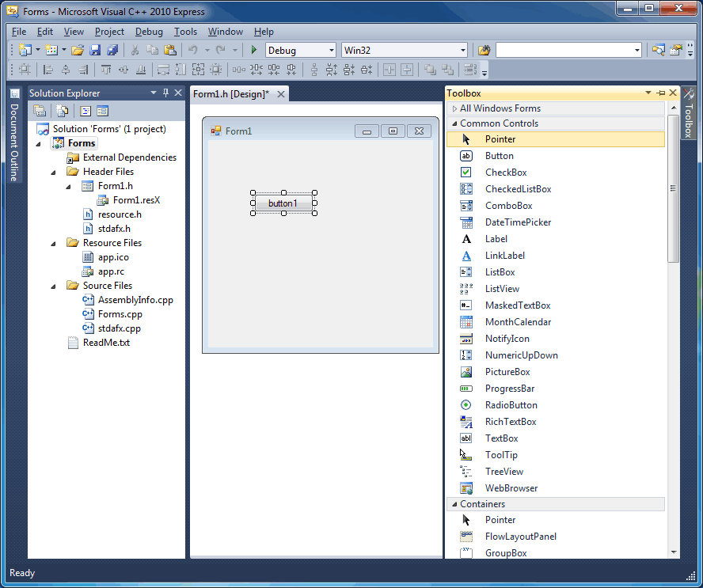Open the Document Outline side tab
703x588 pixels.
click(14, 135)
